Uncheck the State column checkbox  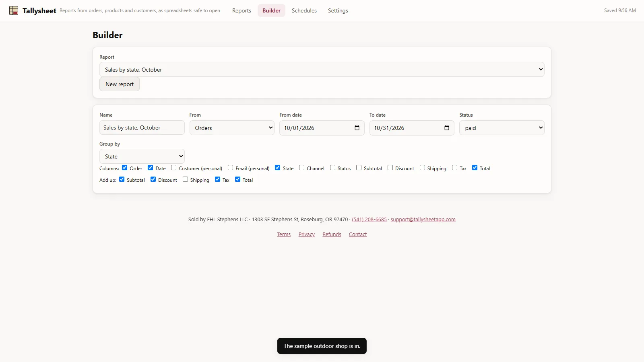(278, 168)
